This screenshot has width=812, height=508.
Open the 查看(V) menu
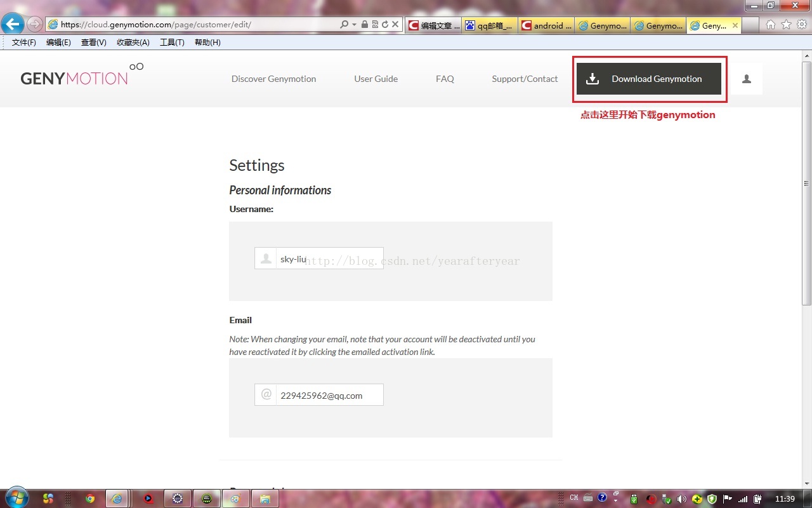tap(93, 43)
